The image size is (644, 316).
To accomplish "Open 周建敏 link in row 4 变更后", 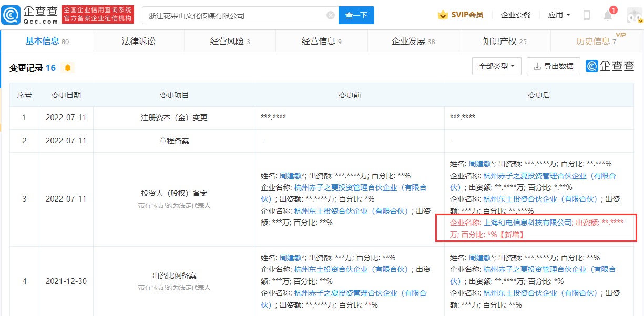I will [481, 257].
